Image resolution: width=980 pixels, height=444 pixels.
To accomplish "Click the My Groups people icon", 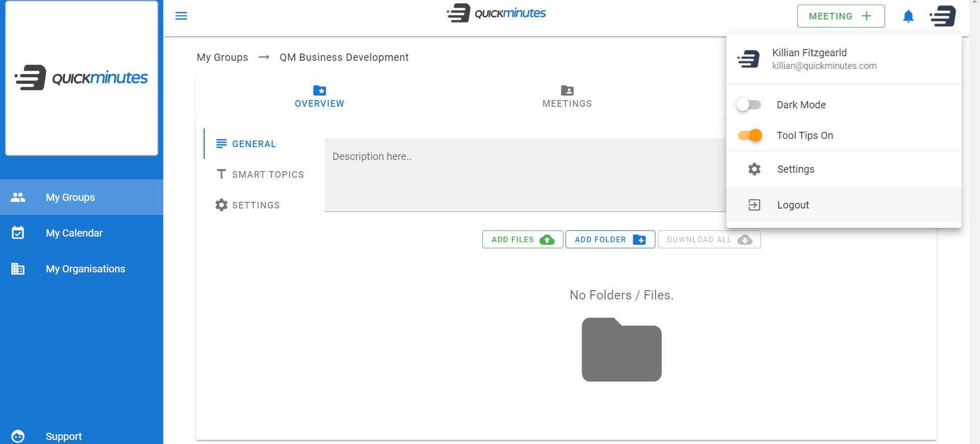I will [x=18, y=197].
